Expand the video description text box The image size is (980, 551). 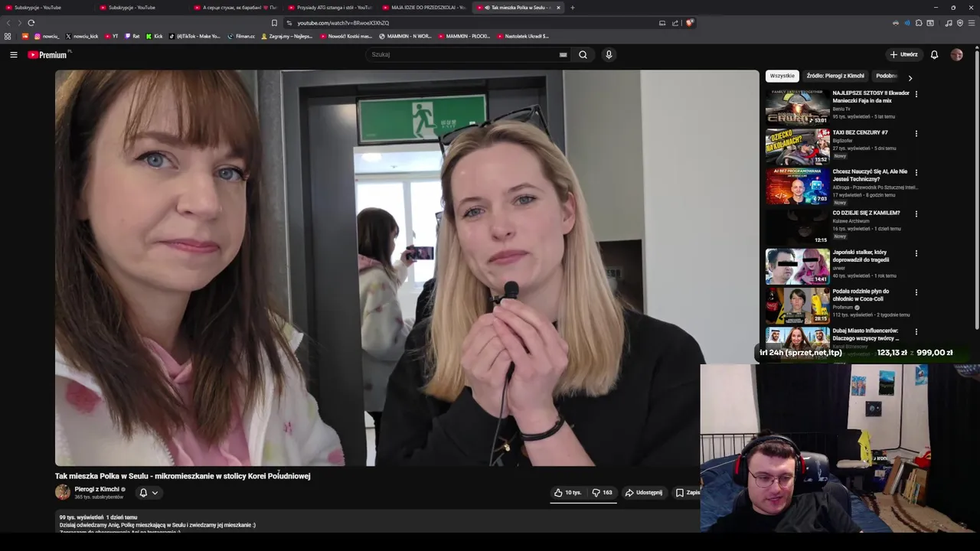[x=377, y=522]
